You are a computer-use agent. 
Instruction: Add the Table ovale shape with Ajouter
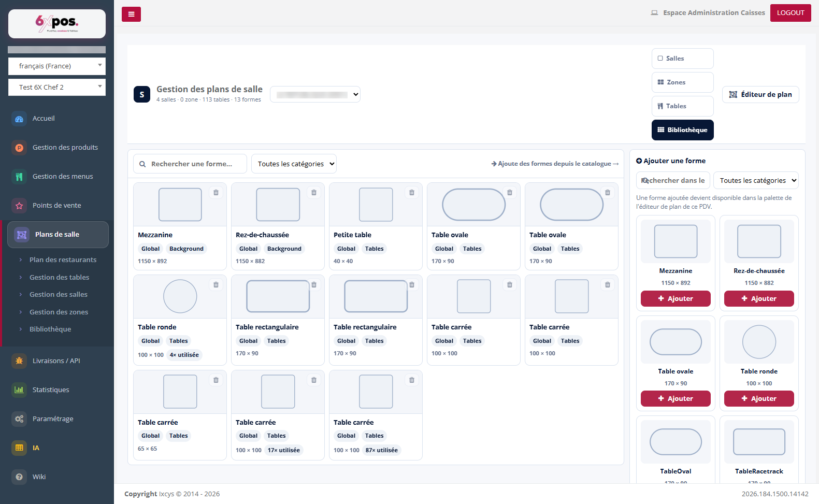pos(676,399)
